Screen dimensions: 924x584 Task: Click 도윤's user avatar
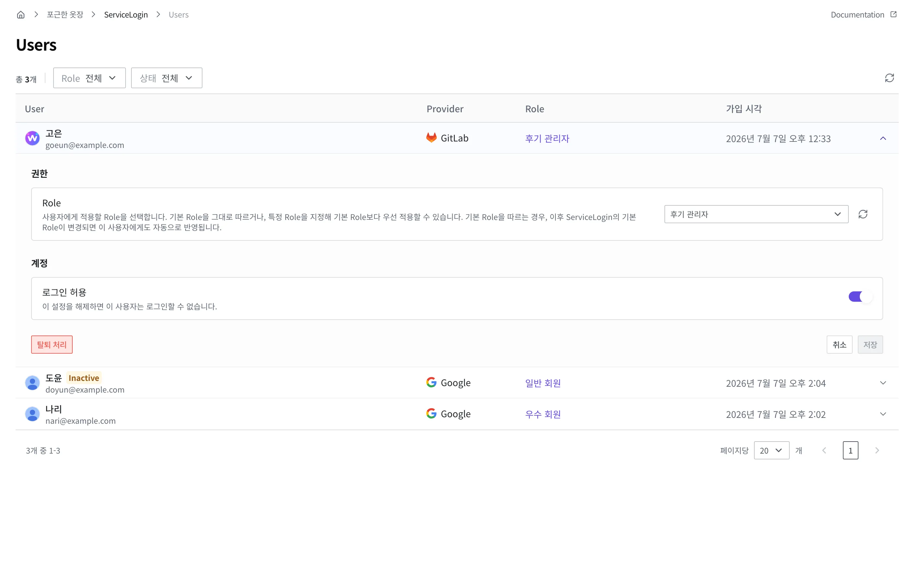point(32,383)
